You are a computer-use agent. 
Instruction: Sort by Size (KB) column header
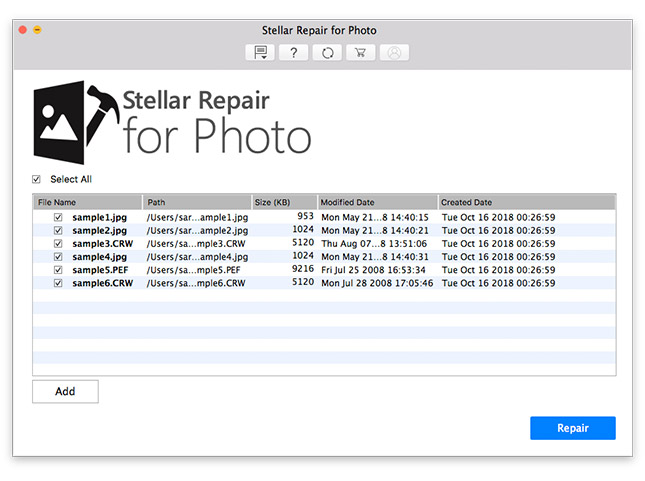point(285,202)
